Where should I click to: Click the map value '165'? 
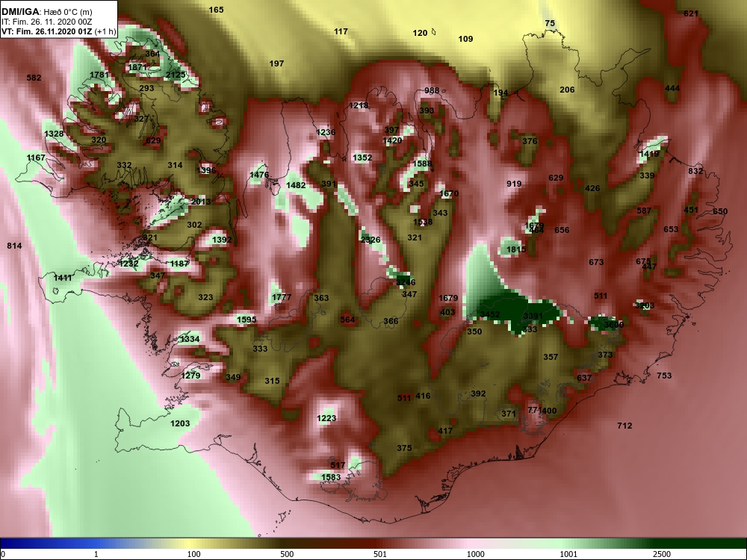coord(217,10)
